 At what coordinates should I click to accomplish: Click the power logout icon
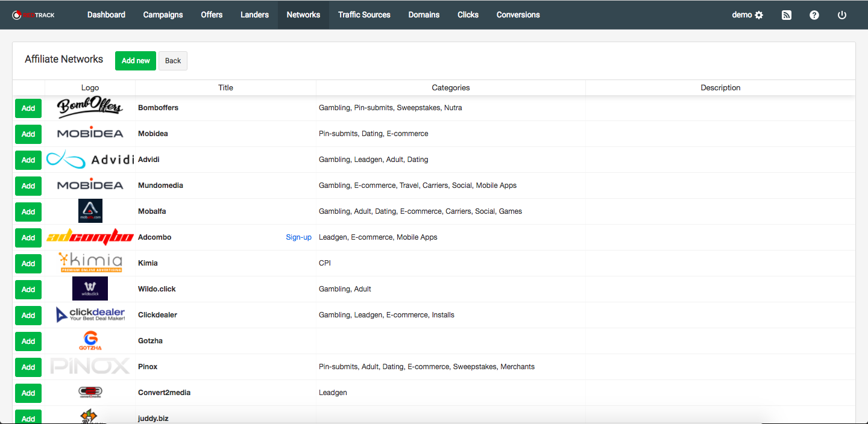point(842,15)
